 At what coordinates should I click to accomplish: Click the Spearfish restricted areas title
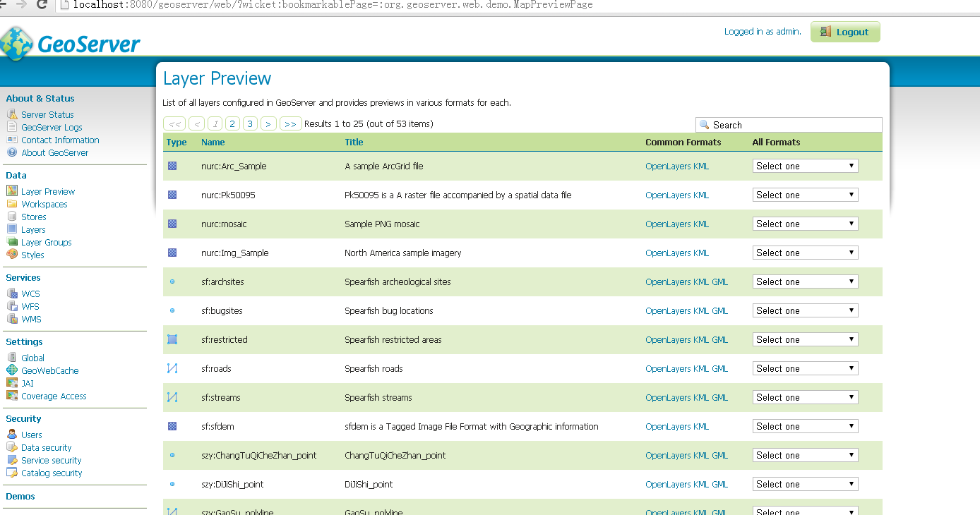pos(393,339)
